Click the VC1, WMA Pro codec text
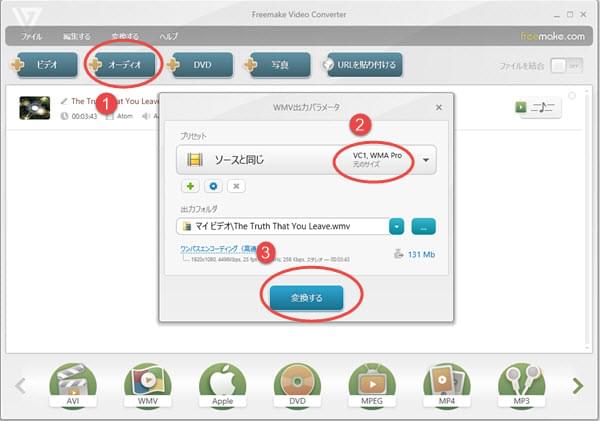 pos(377,155)
